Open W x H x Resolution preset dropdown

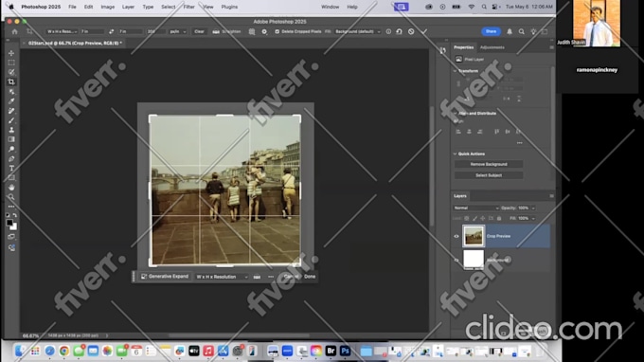tap(62, 31)
